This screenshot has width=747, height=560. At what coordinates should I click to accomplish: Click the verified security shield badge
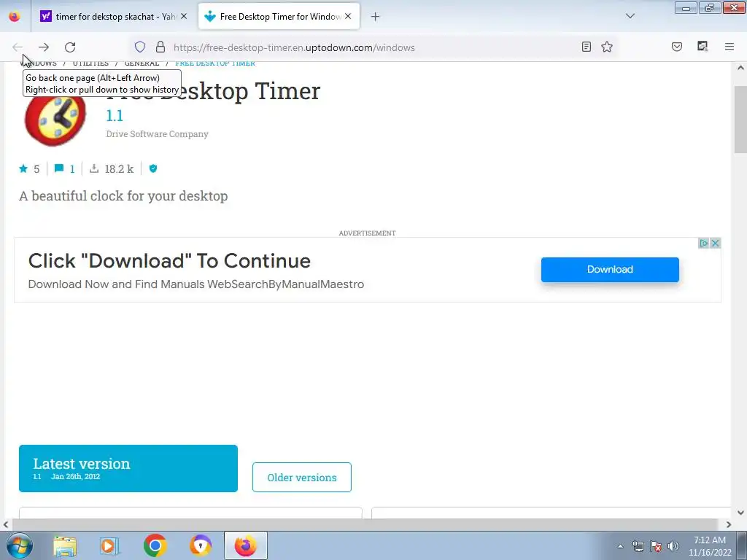pyautogui.click(x=153, y=168)
